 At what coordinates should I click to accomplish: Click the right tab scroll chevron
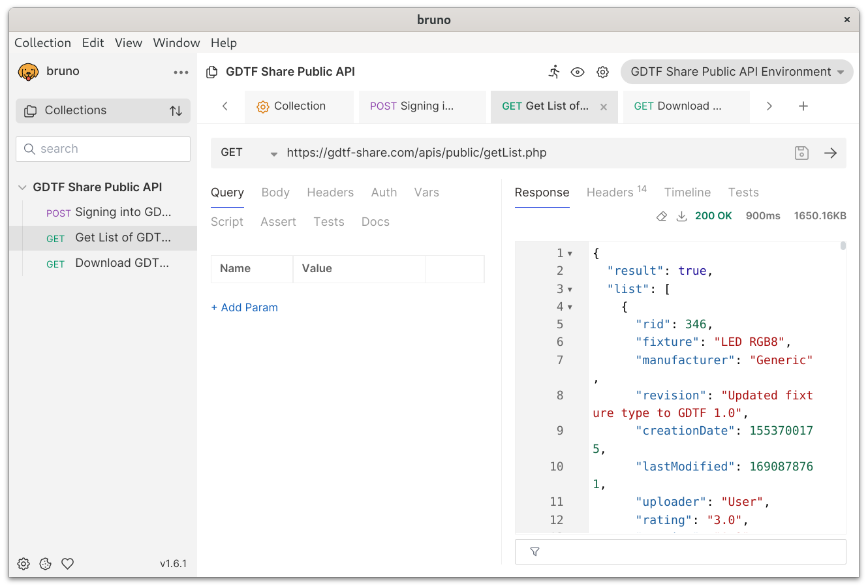point(769,106)
